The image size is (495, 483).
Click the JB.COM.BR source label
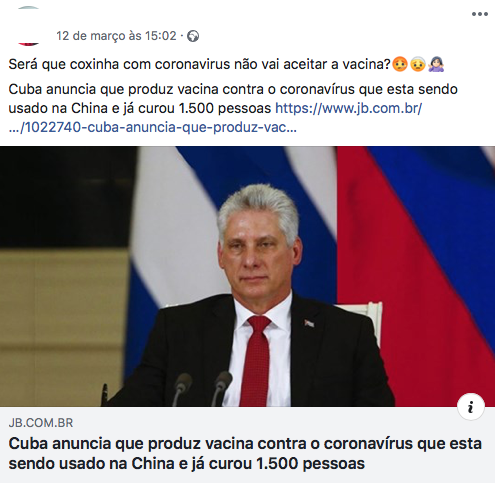tap(41, 423)
